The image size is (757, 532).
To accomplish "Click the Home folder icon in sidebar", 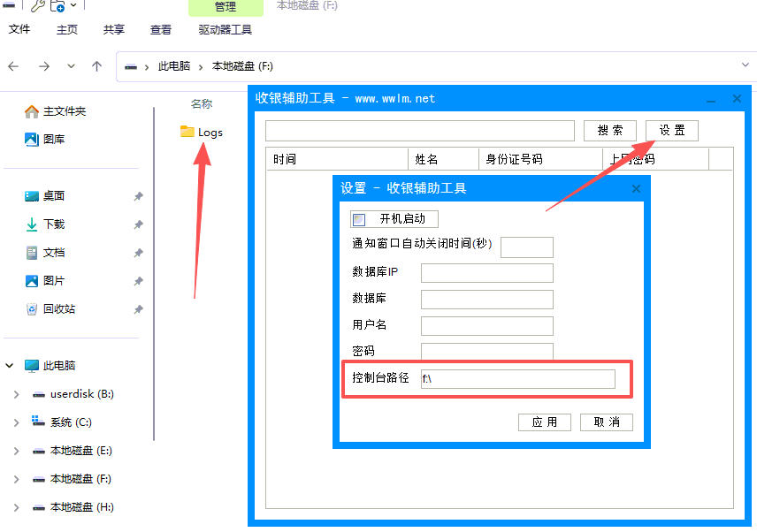I will pyautogui.click(x=32, y=111).
